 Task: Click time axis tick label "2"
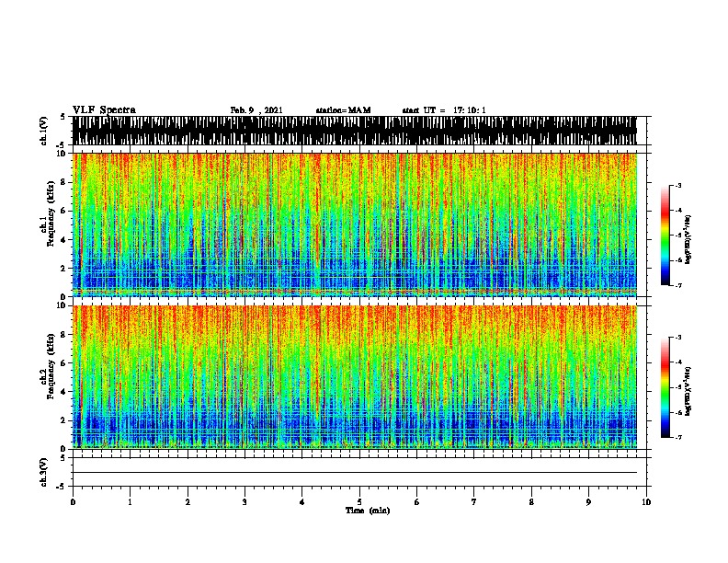pyautogui.click(x=188, y=502)
